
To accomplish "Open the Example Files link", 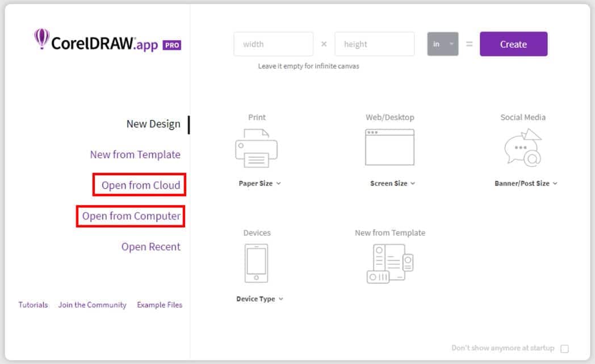I will 159,304.
